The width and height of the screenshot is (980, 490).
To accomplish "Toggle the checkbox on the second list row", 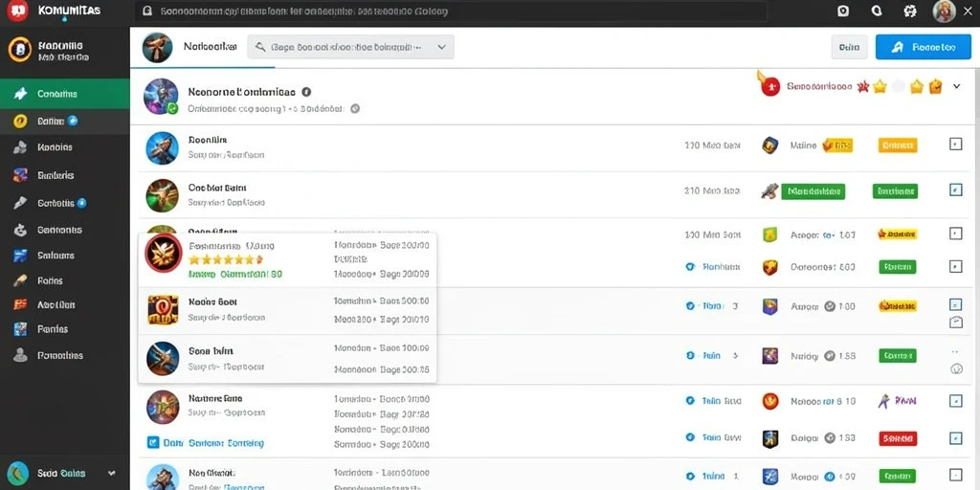I will click(x=955, y=190).
